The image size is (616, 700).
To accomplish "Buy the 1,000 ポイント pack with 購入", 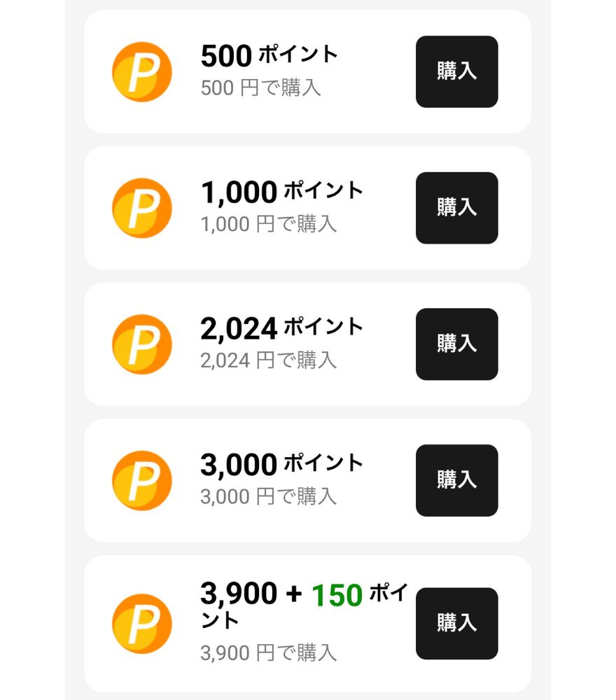I will point(456,208).
